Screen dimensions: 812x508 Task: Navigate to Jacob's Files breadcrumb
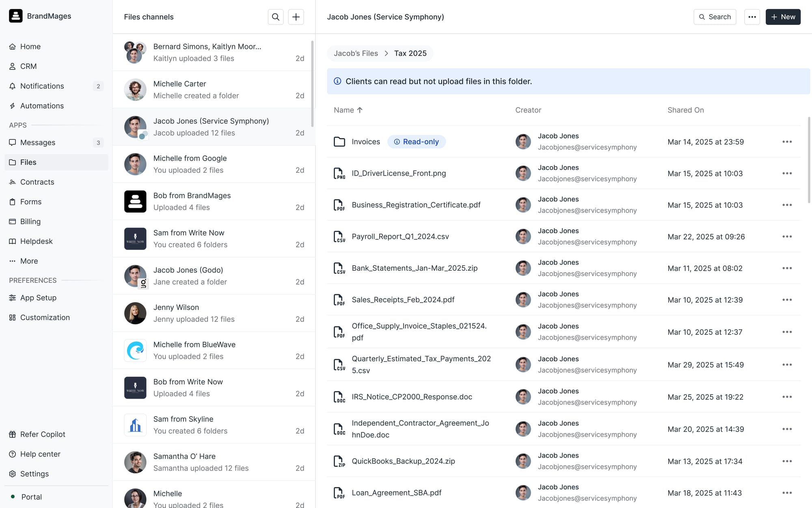356,53
